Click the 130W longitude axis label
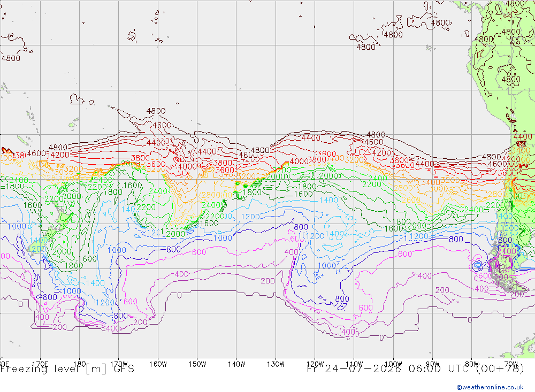535x392 pixels. [x=276, y=364]
